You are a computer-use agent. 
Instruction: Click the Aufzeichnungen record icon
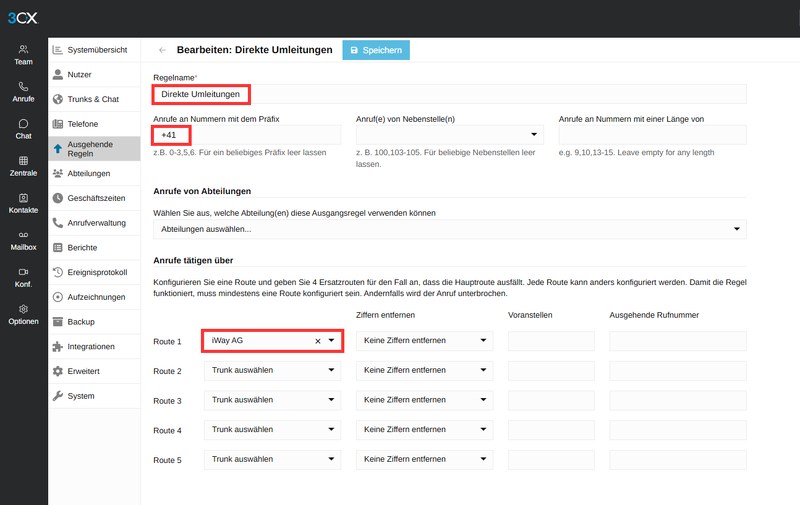click(58, 297)
